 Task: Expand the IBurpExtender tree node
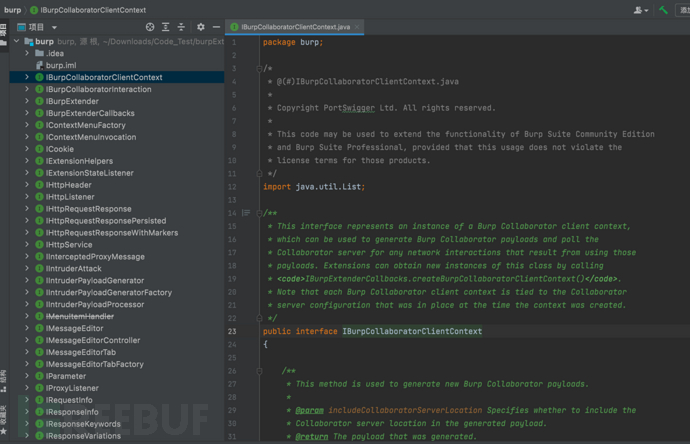point(27,101)
